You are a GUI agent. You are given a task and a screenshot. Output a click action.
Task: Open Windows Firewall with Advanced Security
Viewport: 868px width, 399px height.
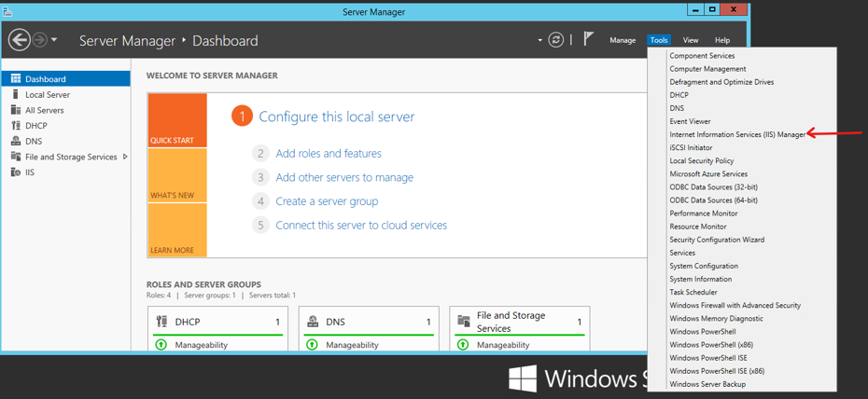pos(735,306)
